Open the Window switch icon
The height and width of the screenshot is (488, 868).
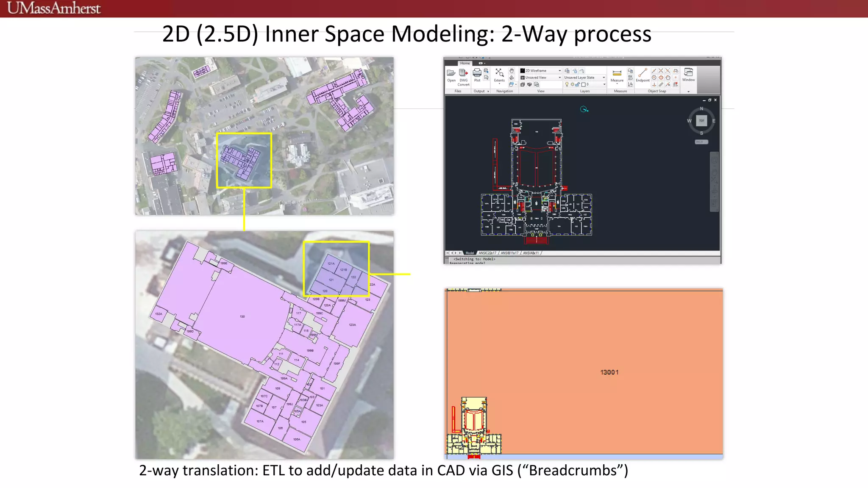click(688, 72)
